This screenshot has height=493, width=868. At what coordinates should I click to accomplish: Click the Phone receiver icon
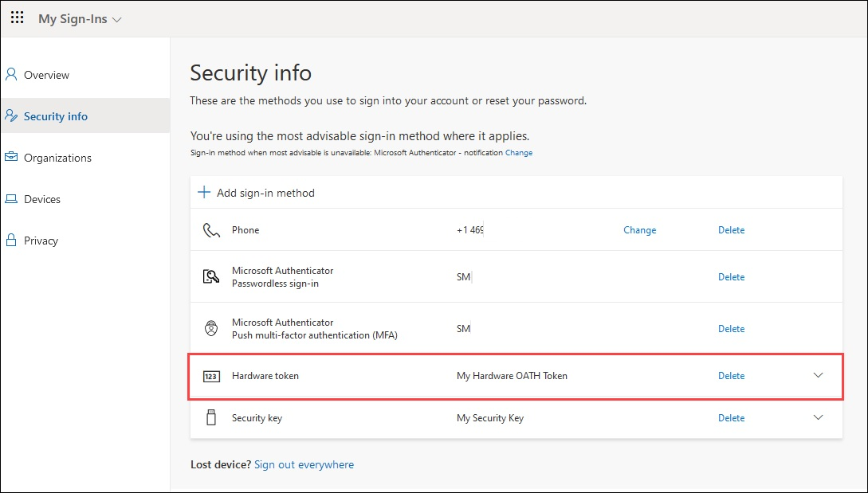210,229
